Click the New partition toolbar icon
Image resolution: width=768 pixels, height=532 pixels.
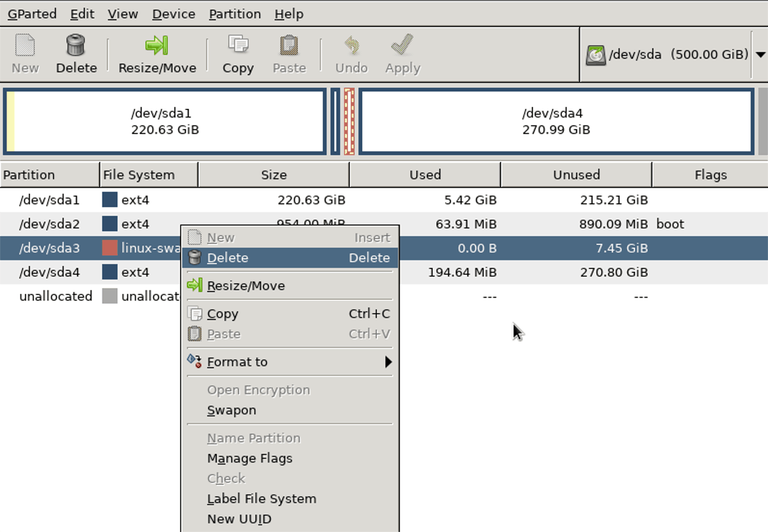25,46
